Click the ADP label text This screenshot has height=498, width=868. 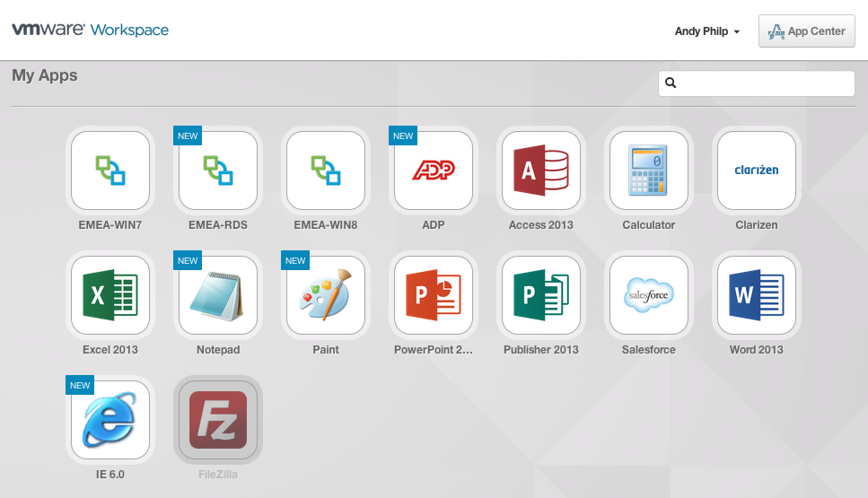tap(434, 225)
